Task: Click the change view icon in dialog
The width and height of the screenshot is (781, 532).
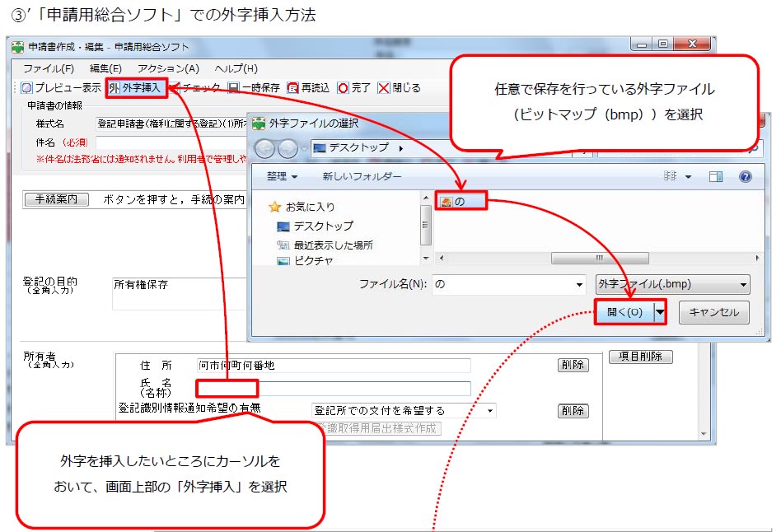Action: [x=670, y=176]
